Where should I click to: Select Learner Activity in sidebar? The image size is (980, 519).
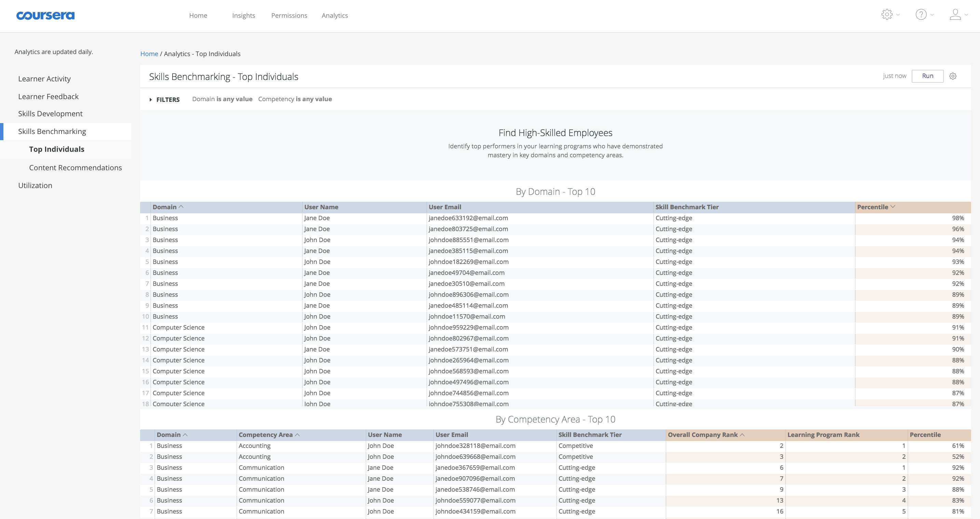[44, 79]
